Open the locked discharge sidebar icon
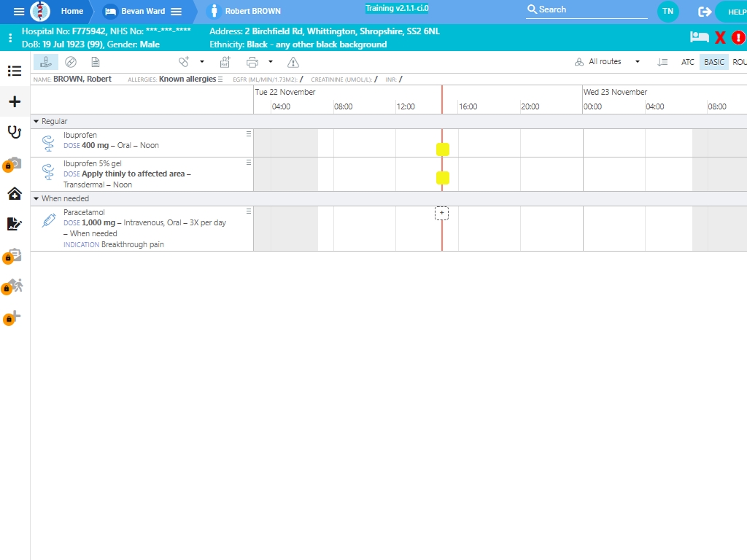Viewport: 747px width, 560px height. 12,287
